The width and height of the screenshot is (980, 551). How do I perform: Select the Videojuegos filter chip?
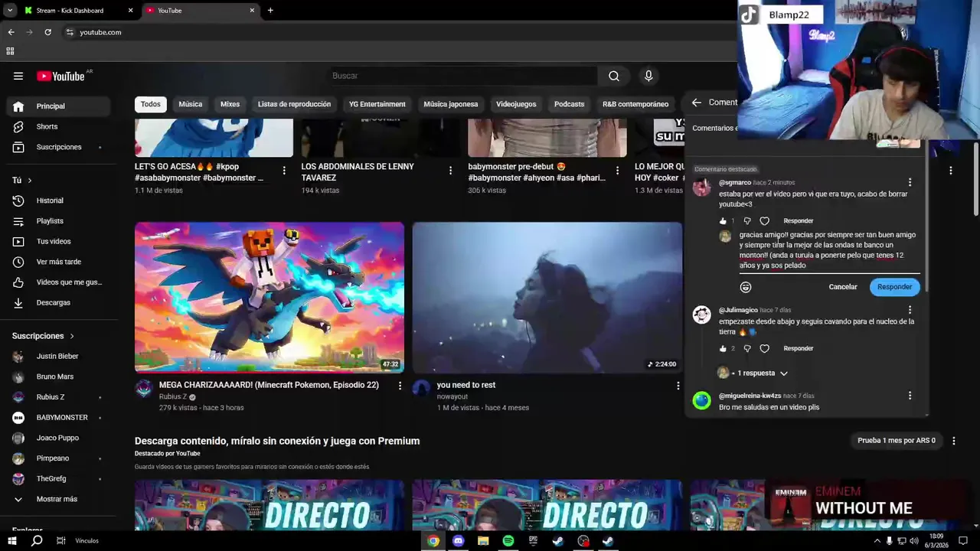[x=516, y=104]
